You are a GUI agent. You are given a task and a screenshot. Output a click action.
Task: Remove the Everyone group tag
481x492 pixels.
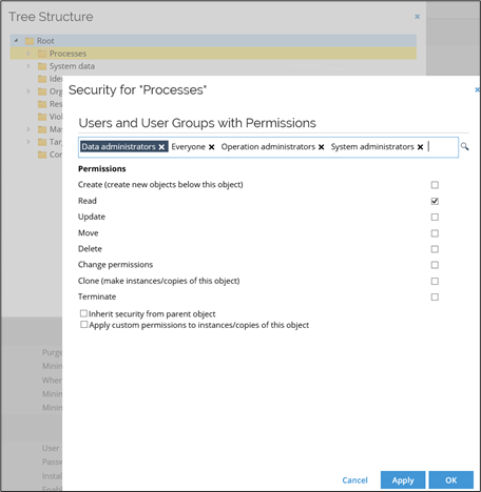(x=211, y=147)
